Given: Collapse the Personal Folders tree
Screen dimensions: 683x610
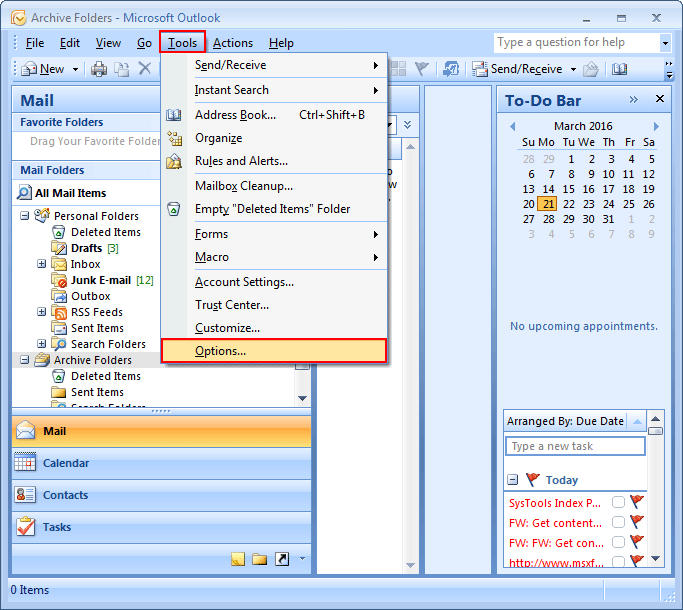Looking at the screenshot, I should (25, 216).
